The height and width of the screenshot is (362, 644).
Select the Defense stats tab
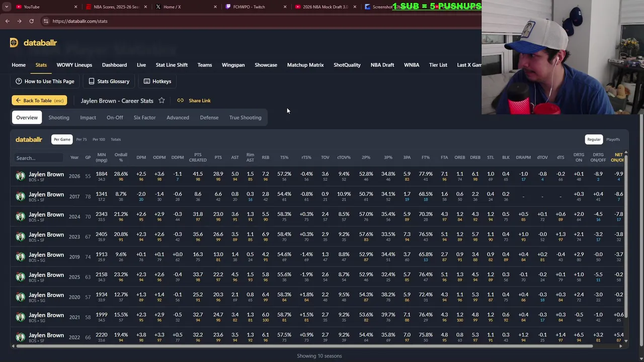(209, 118)
